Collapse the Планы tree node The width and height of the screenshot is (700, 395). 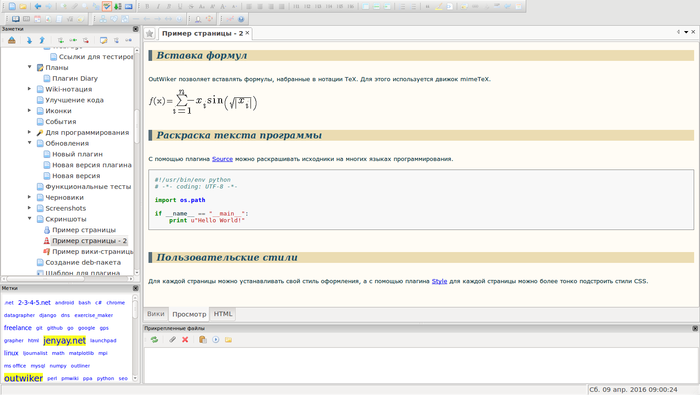pyautogui.click(x=29, y=67)
